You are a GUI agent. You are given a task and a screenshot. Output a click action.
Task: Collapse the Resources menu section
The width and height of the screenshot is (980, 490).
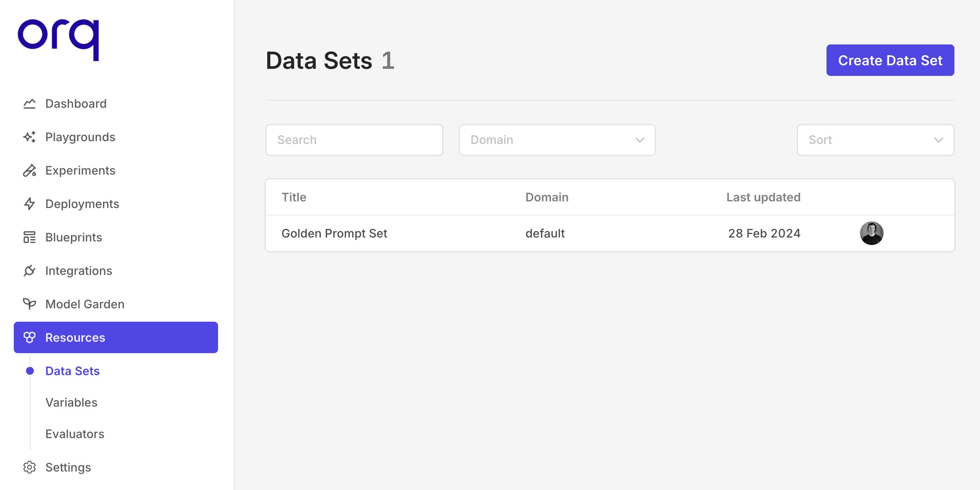click(x=116, y=337)
